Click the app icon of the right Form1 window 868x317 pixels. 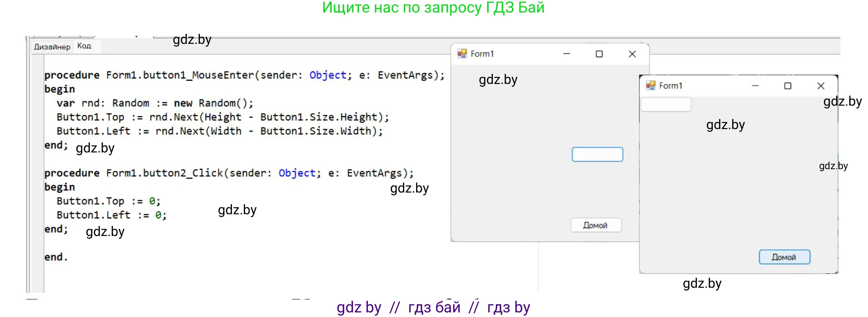[x=650, y=86]
